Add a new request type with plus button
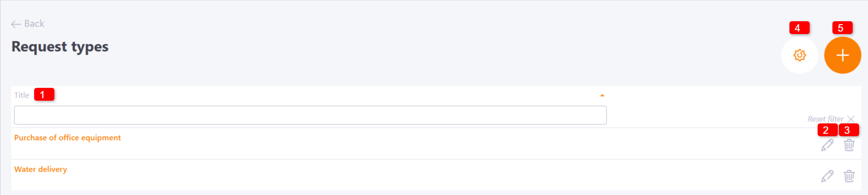Image resolution: width=868 pixels, height=195 pixels. click(x=842, y=55)
